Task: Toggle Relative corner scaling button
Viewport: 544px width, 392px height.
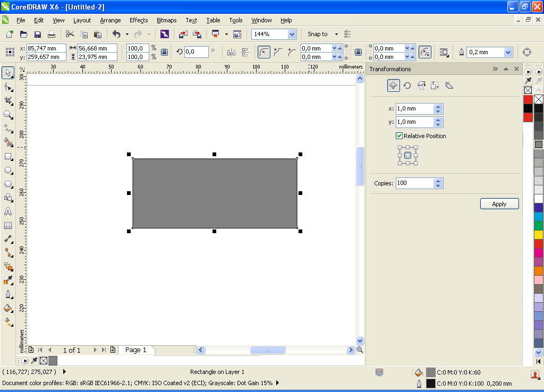Action: pyautogui.click(x=425, y=53)
